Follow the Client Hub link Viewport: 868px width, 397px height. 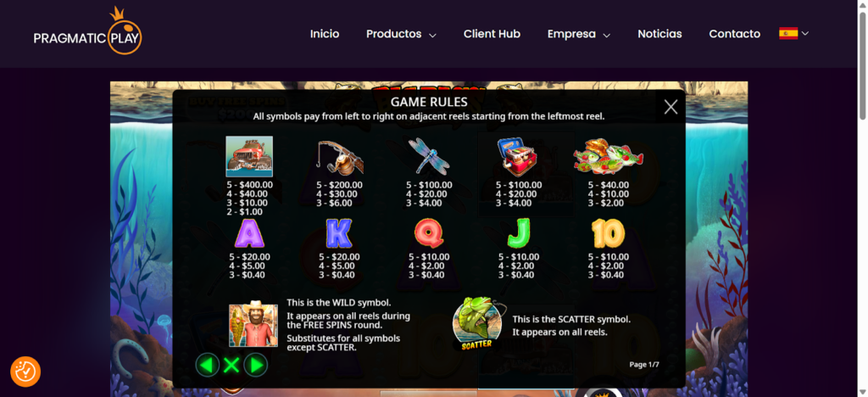(492, 34)
